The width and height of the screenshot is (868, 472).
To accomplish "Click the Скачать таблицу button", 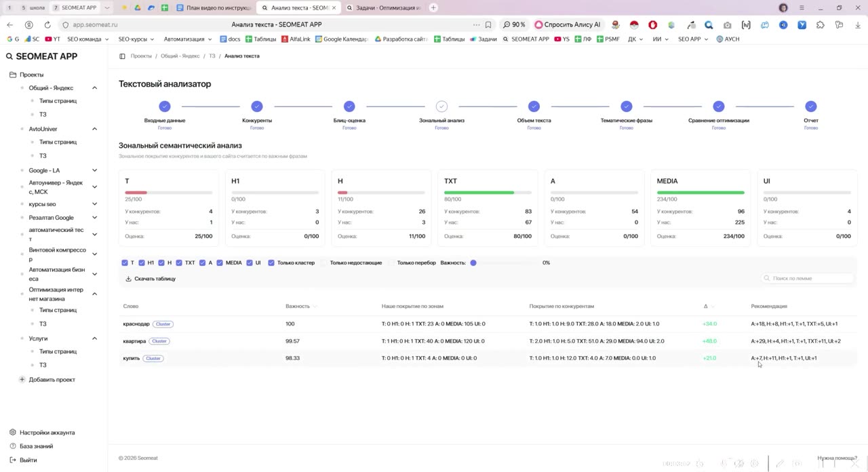I will coord(151,279).
